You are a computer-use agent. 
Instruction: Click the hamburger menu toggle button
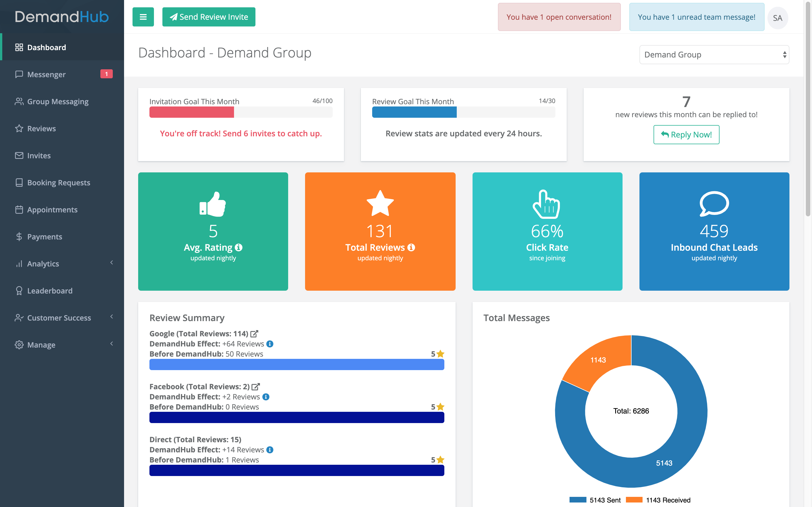click(143, 17)
